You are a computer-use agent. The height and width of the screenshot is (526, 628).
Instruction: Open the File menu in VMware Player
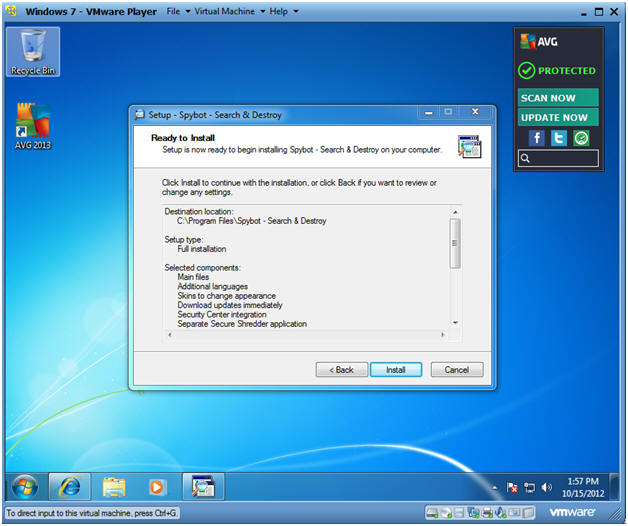(x=173, y=11)
